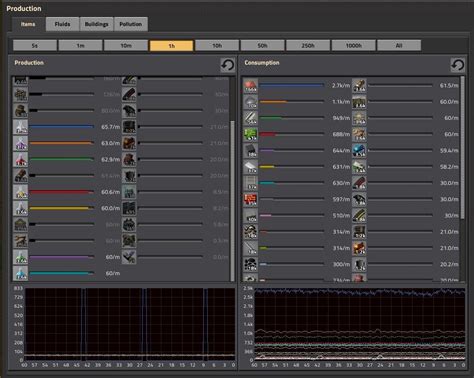The height and width of the screenshot is (378, 474).
Task: Click the white science pack icon at 60.0/m in Production
Action: pyautogui.click(x=20, y=208)
